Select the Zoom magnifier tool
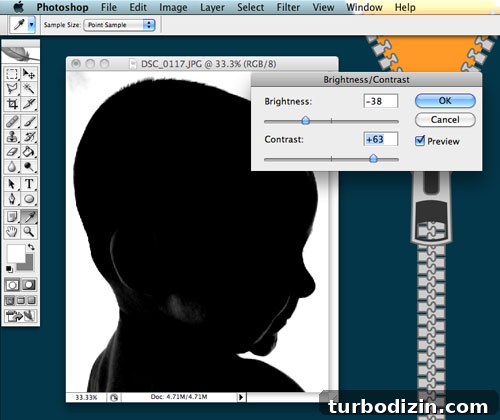This screenshot has width=500, height=420. pos(29,231)
